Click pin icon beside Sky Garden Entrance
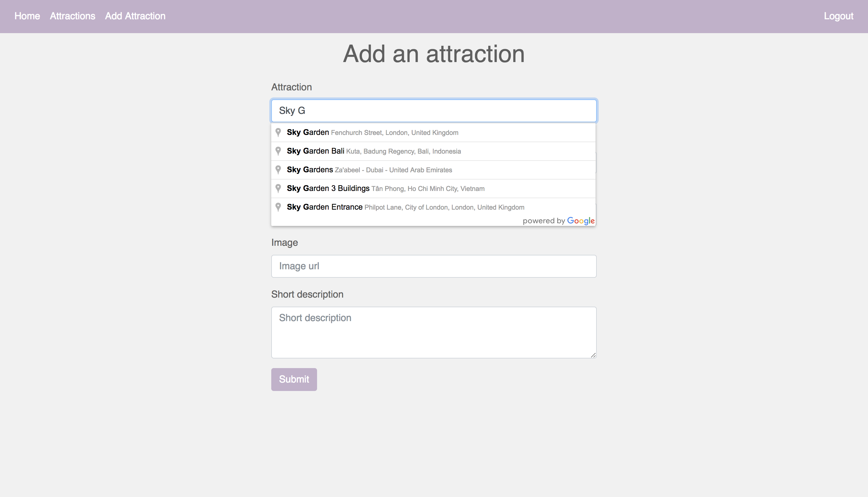The width and height of the screenshot is (868, 497). click(x=278, y=207)
